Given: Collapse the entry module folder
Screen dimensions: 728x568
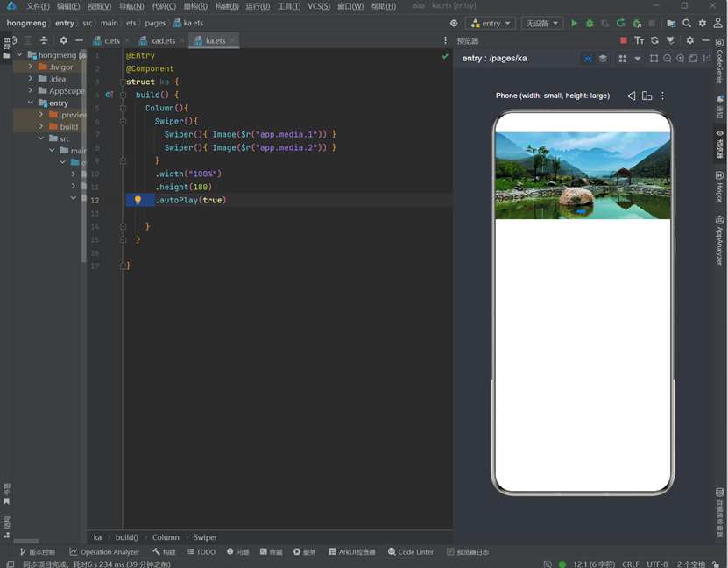Looking at the screenshot, I should pyautogui.click(x=31, y=103).
